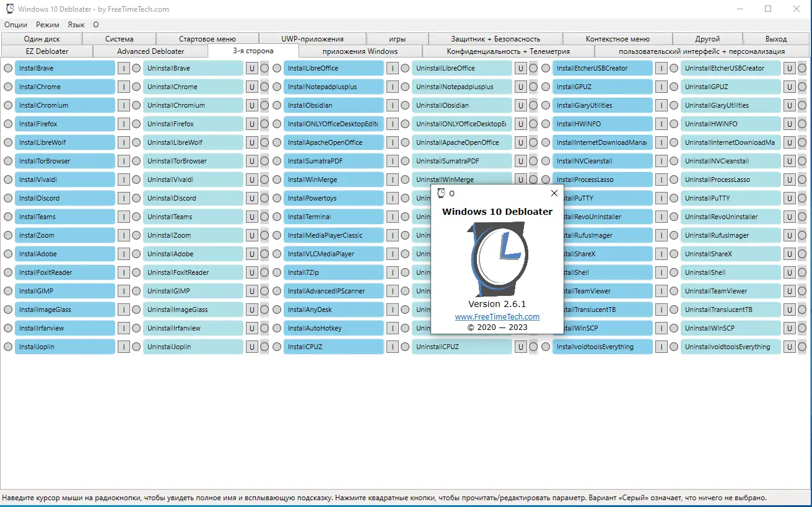Select the UninstallChrome radio button

coord(136,87)
